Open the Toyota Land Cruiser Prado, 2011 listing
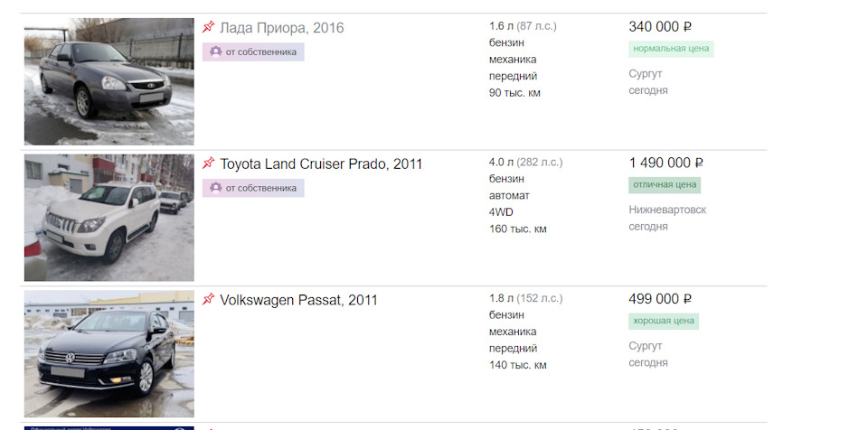The image size is (868, 430). pos(321,164)
